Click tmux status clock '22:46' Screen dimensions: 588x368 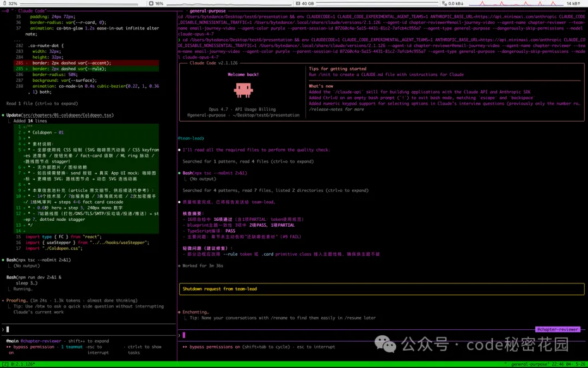pyautogui.click(x=557, y=364)
